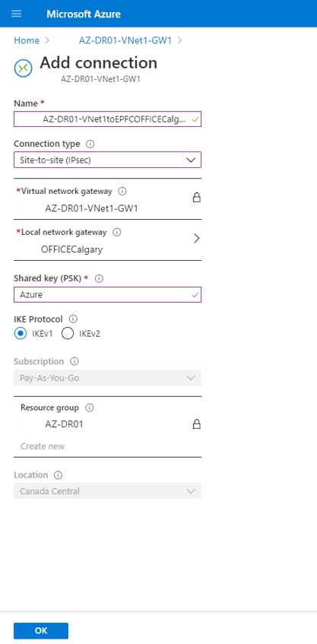Select the IKEv2 radio button
Screen dimensions: 317x644
pos(68,334)
